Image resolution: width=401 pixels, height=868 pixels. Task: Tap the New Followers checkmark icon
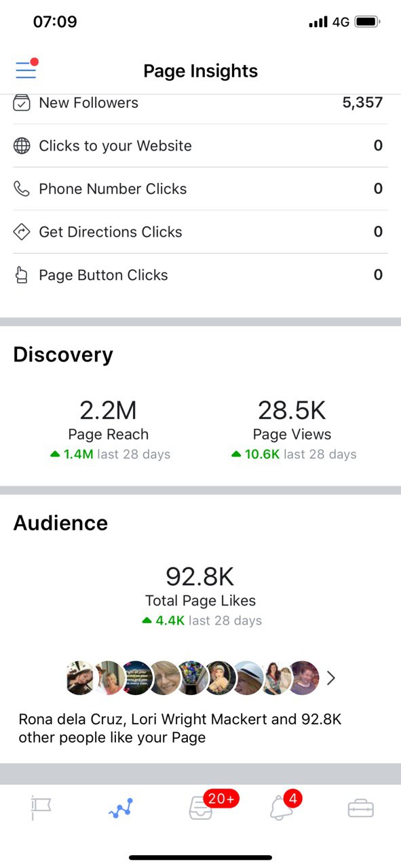point(22,103)
